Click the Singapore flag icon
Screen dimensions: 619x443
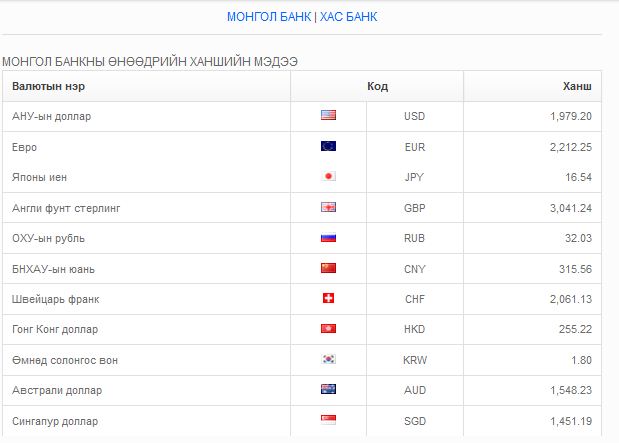(328, 420)
